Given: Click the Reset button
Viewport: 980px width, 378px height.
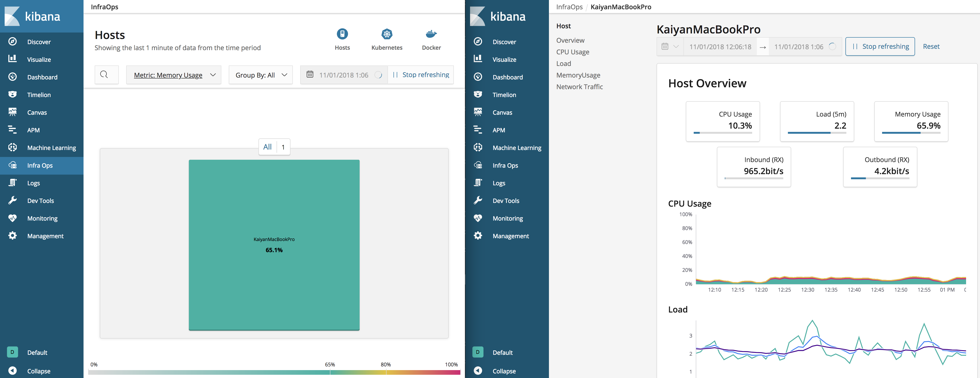Looking at the screenshot, I should tap(931, 46).
